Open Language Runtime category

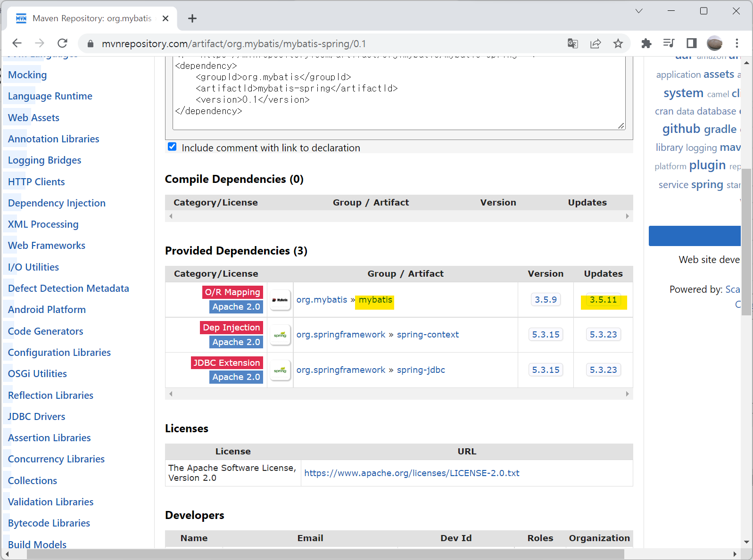point(50,96)
